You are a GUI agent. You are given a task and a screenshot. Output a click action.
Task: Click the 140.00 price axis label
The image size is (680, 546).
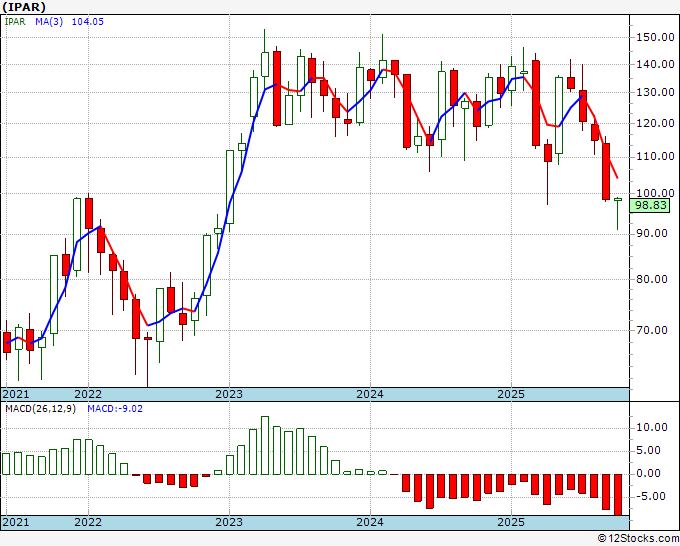click(x=655, y=65)
